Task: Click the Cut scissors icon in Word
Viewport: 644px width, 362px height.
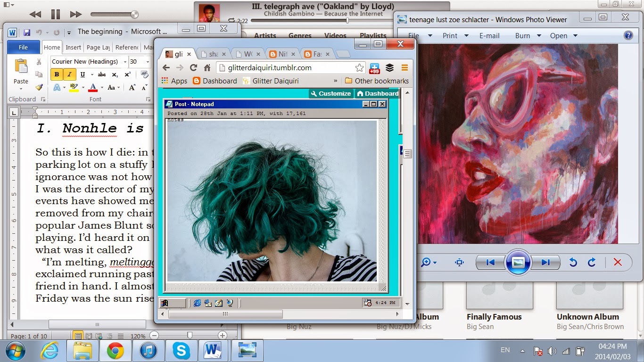Action: pos(39,62)
